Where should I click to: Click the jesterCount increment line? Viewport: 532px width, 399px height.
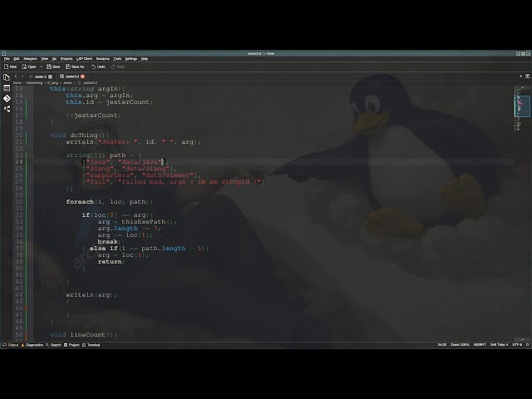[x=94, y=116]
